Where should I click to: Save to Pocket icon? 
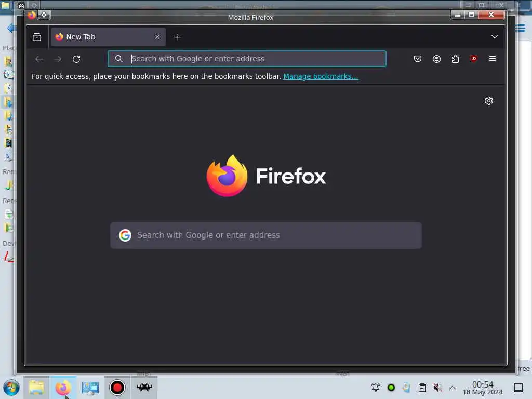(x=418, y=59)
